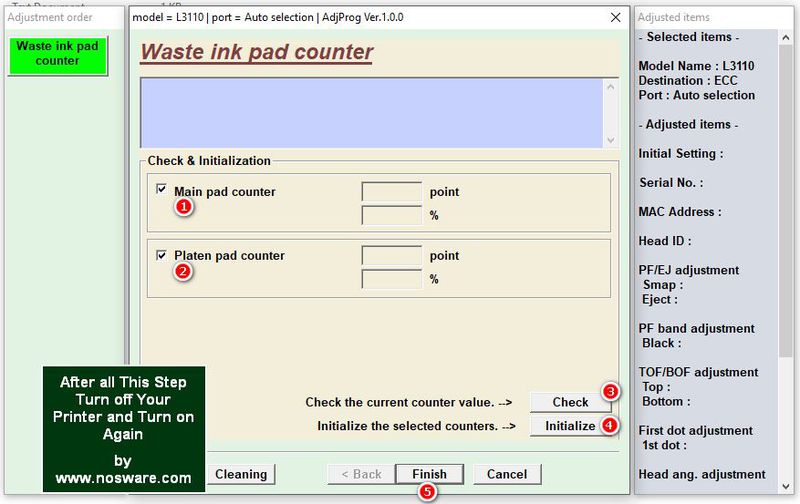Click the red number 2 marker
The width and height of the screenshot is (800, 504).
click(183, 271)
